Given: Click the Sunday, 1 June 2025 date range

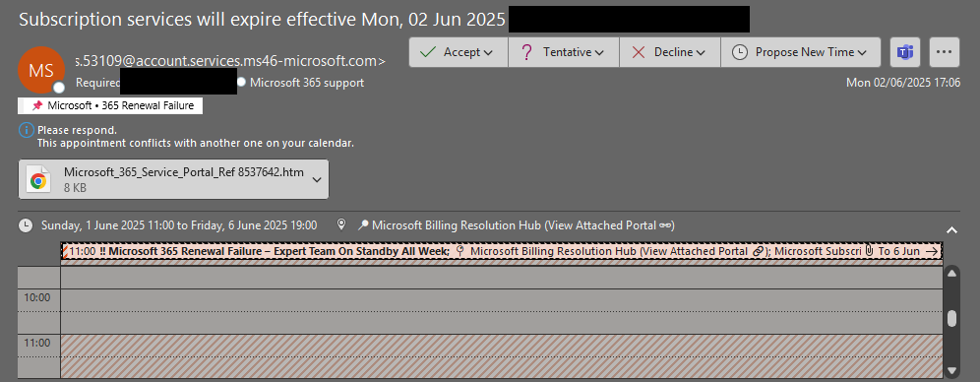Looking at the screenshot, I should point(179,225).
